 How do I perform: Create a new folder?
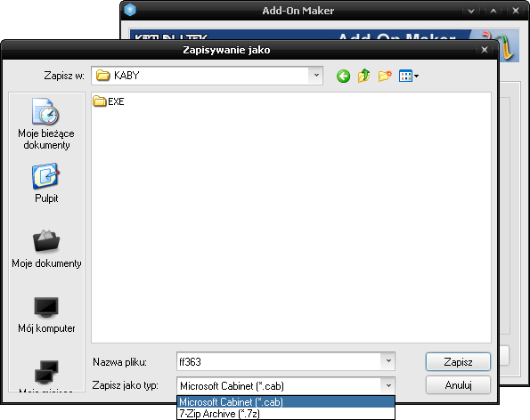(x=385, y=76)
